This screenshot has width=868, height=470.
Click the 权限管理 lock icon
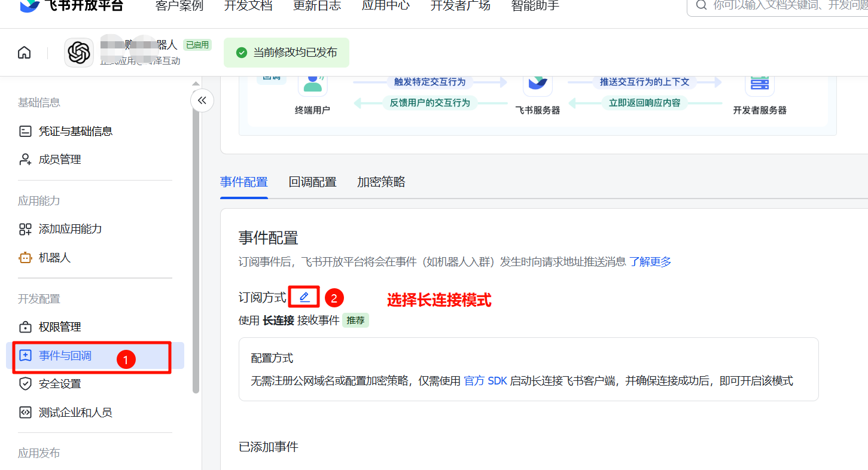click(x=25, y=327)
